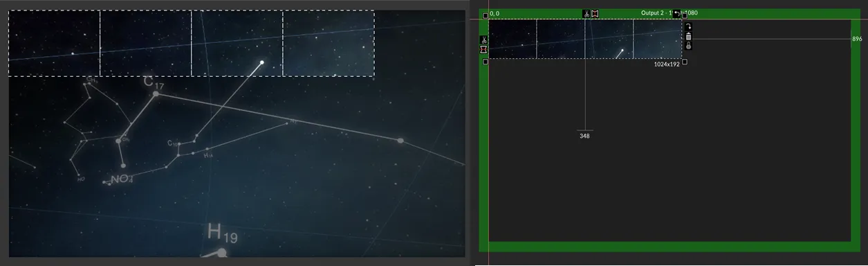The width and height of the screenshot is (868, 266).
Task: Click the scissors icon on left edge
Action: click(x=484, y=40)
